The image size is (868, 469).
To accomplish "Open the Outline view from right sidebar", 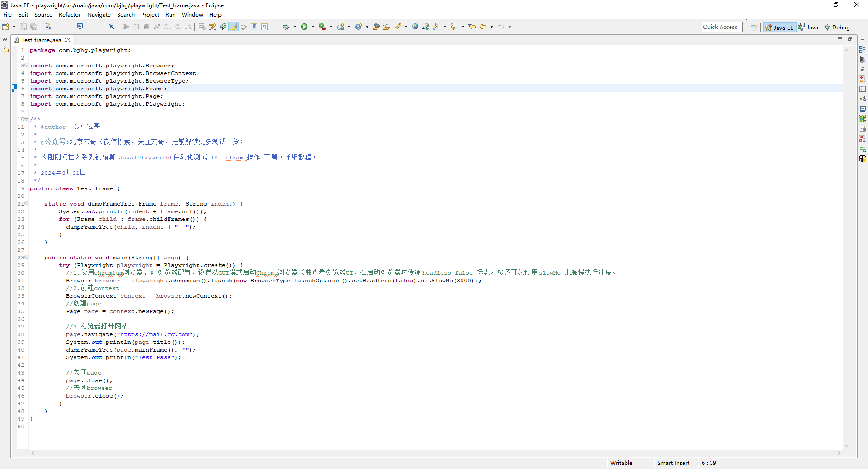I will pyautogui.click(x=863, y=50).
